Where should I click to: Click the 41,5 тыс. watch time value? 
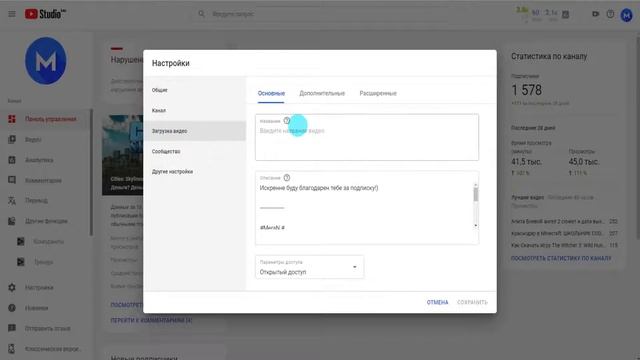(x=527, y=162)
